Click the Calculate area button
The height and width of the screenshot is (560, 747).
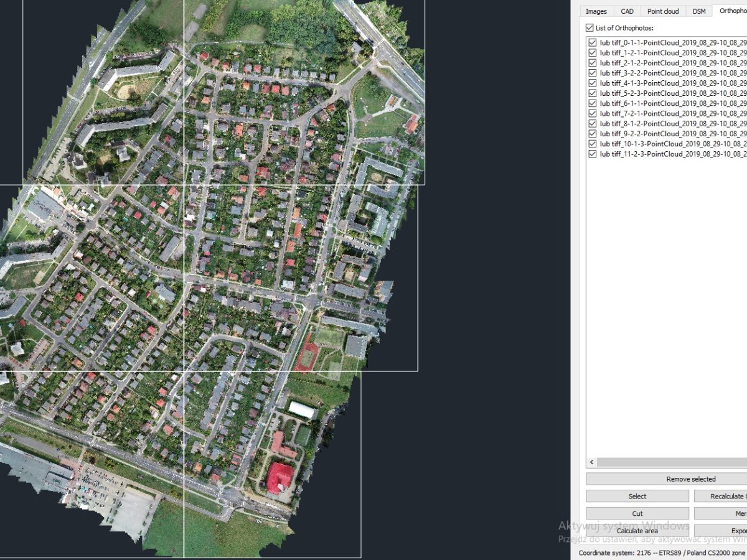point(637,531)
